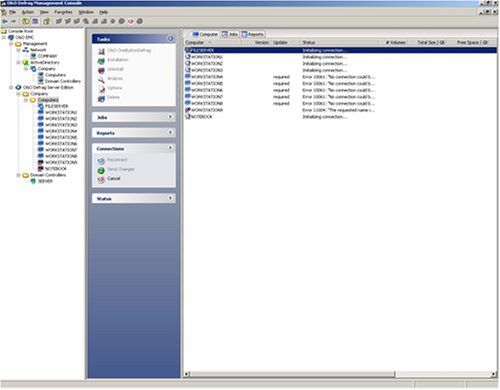Open the View menu

[44, 12]
